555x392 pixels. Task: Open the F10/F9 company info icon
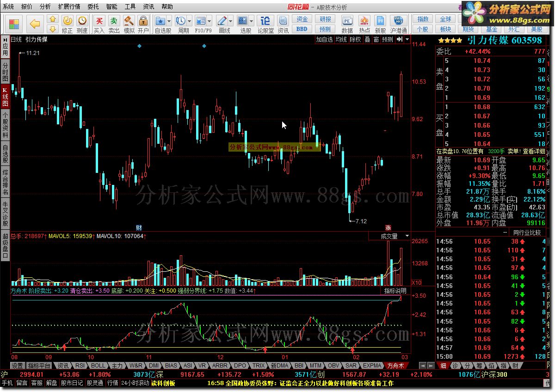[x=201, y=21]
